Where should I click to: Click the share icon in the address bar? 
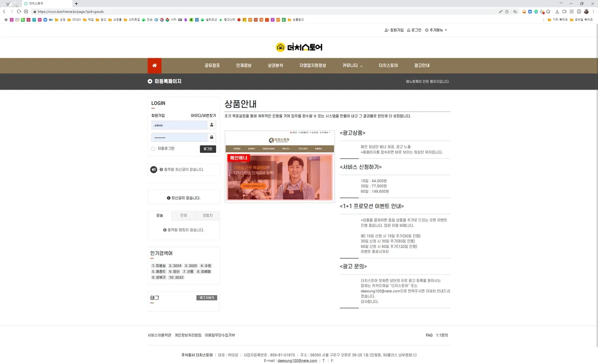[x=507, y=11]
